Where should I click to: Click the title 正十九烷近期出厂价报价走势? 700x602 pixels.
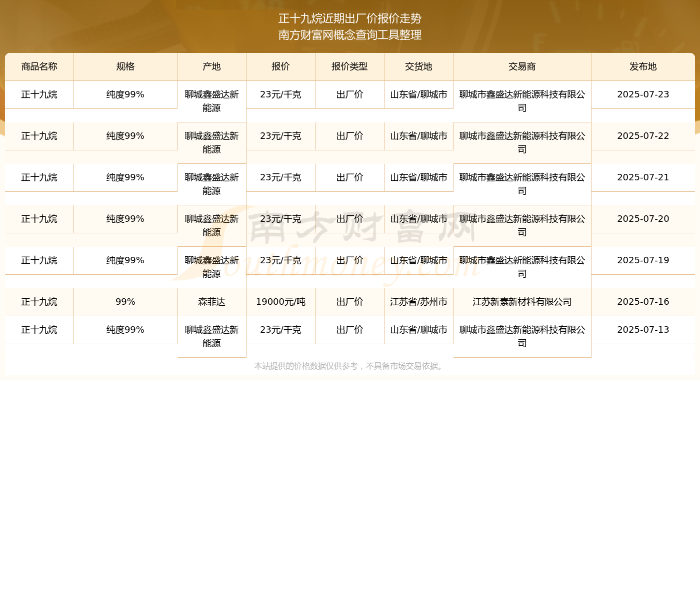pyautogui.click(x=350, y=18)
